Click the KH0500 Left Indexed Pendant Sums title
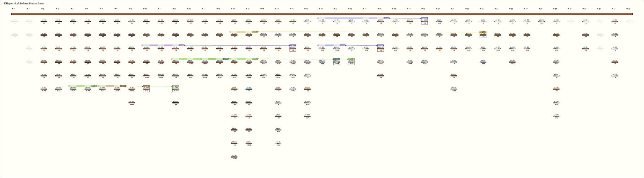Viewport: 644px width, 178px height. [24, 3]
